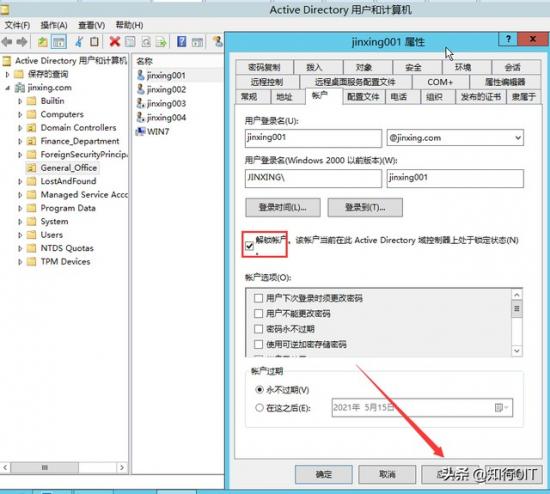Open the 帮助(H) menu
Screen dimensions: 550x494
(129, 25)
